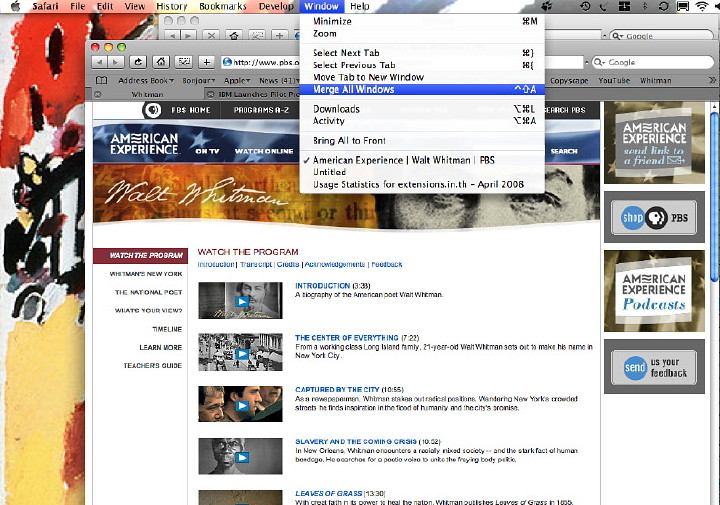720x505 pixels.
Task: Open Downloads from Window menu
Action: [422, 109]
